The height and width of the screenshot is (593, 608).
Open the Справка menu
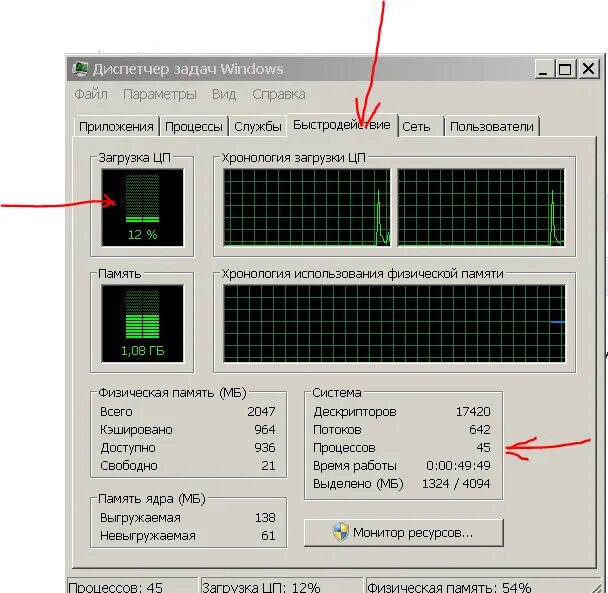coord(279,94)
